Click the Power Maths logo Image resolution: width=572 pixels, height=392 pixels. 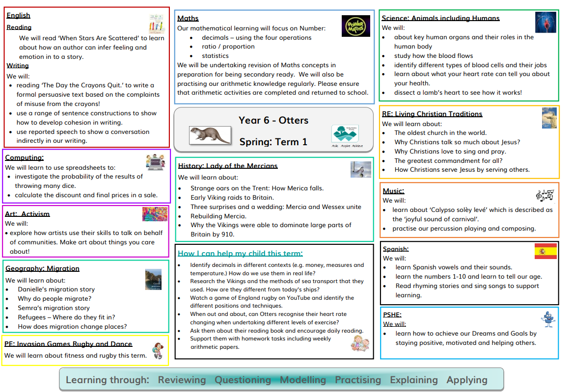(x=355, y=26)
